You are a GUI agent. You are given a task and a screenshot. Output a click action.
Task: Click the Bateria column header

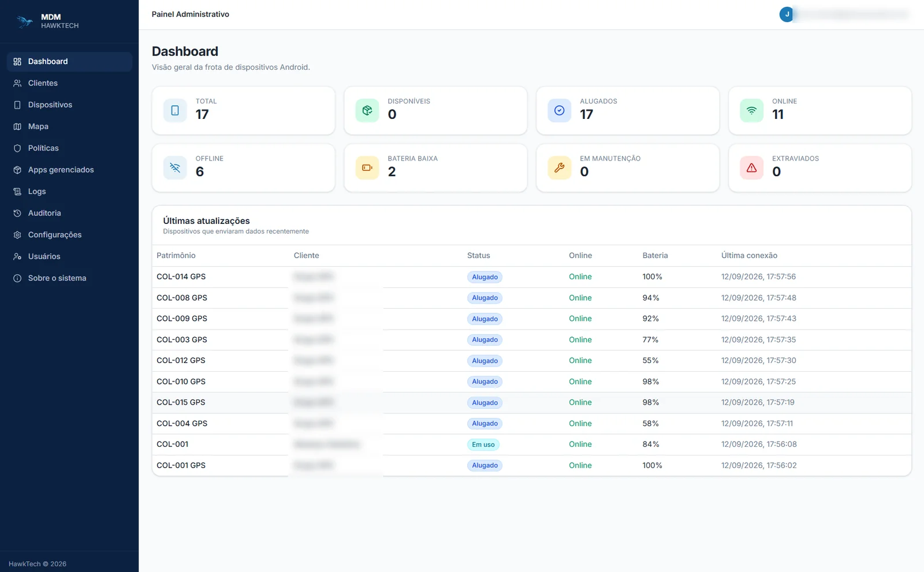pyautogui.click(x=655, y=256)
